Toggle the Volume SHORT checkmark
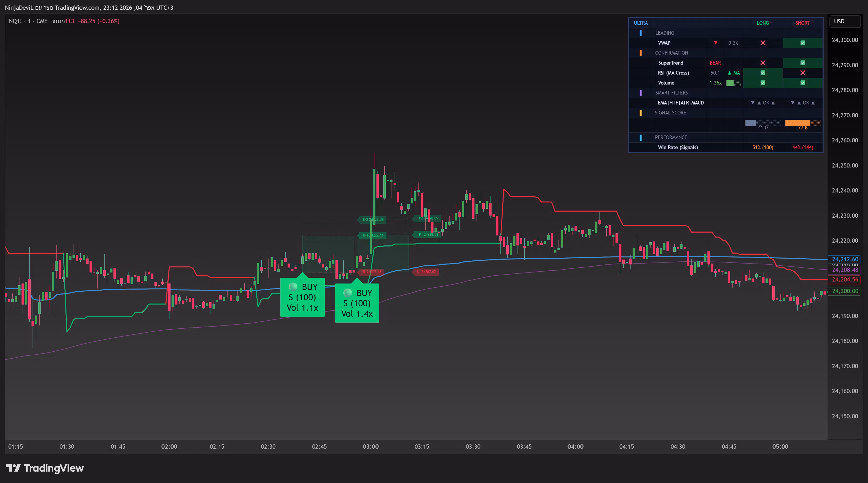Screen dimensions: 868x483 point(803,83)
